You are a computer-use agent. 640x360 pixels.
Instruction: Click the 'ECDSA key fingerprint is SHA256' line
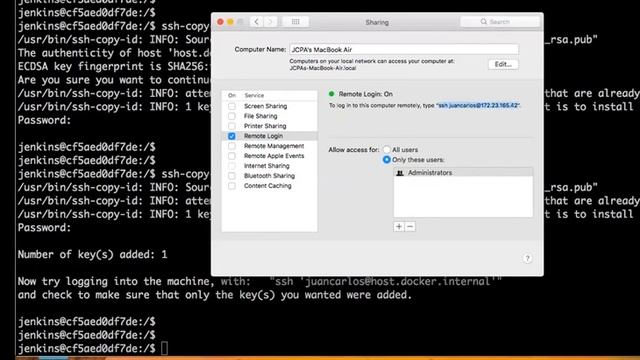114,67
